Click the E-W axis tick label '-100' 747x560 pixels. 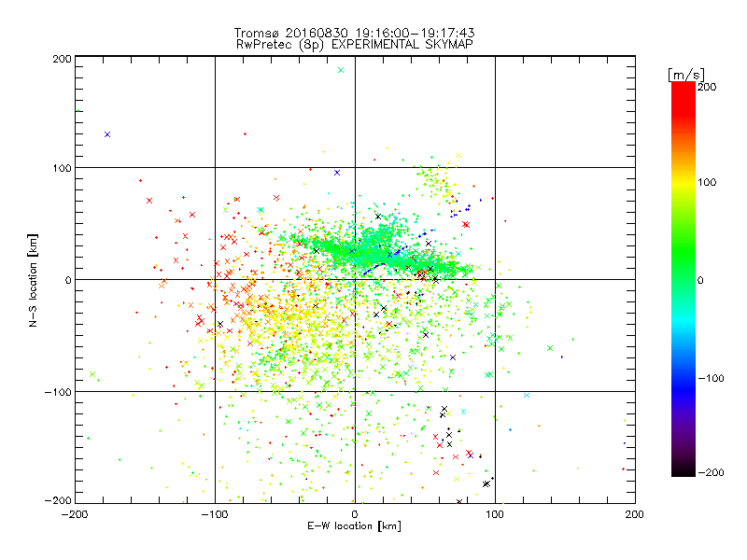[x=215, y=514]
